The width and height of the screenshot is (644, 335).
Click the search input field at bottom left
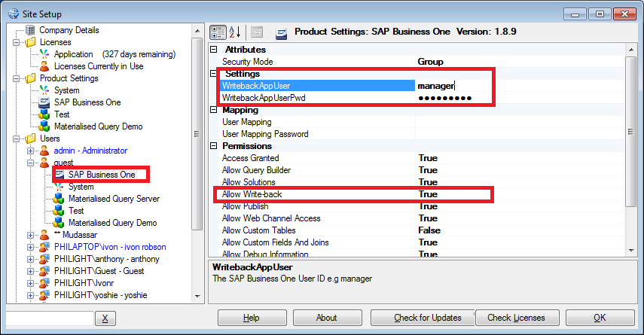point(50,318)
